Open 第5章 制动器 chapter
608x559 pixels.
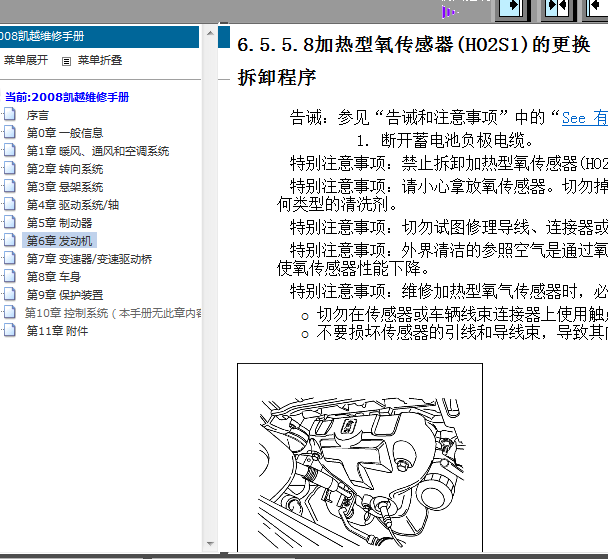point(59,223)
